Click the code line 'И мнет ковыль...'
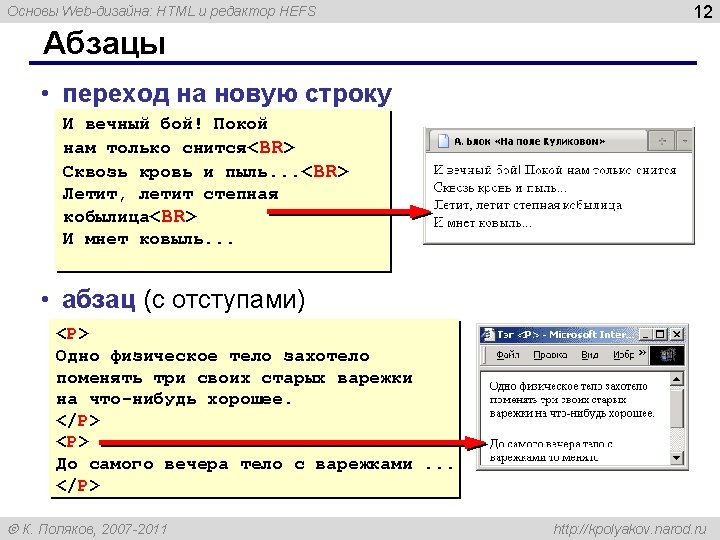Viewport: 720px width, 540px height. click(x=148, y=239)
